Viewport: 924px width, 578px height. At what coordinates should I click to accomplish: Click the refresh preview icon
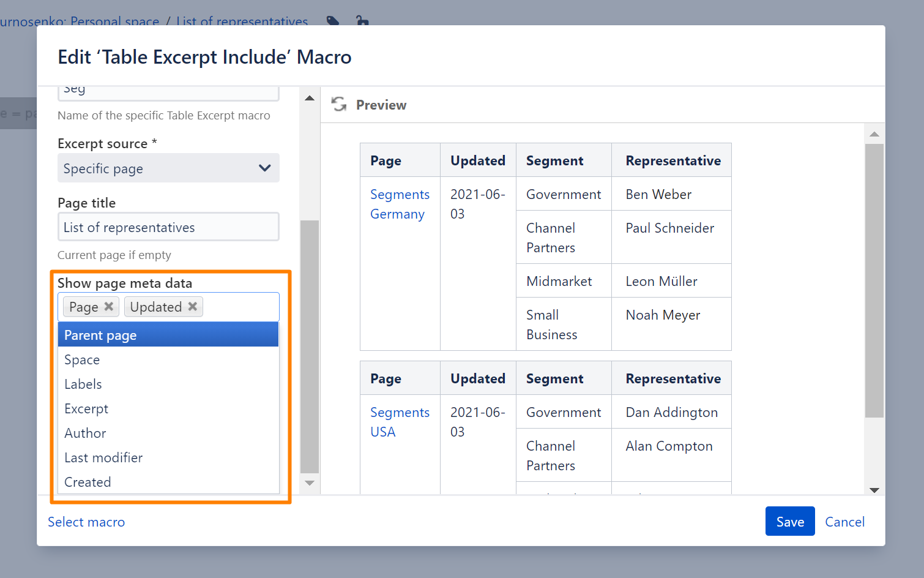(338, 105)
